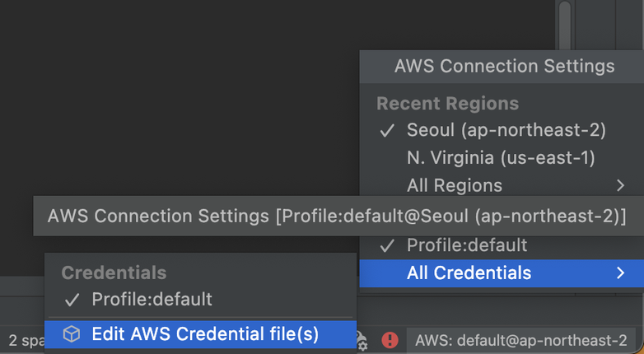Screen dimensions: 644x354
Task: Select the All Credentials menu entry
Action: tap(502, 273)
